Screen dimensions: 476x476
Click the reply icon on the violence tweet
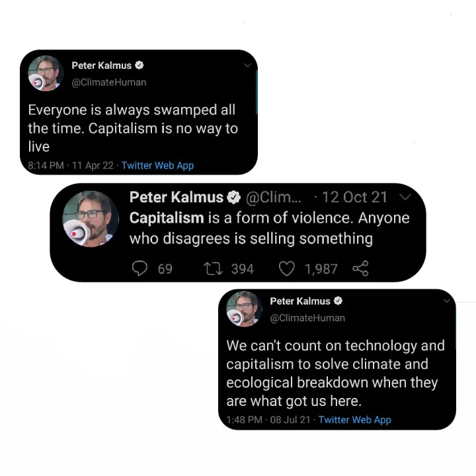(x=139, y=268)
